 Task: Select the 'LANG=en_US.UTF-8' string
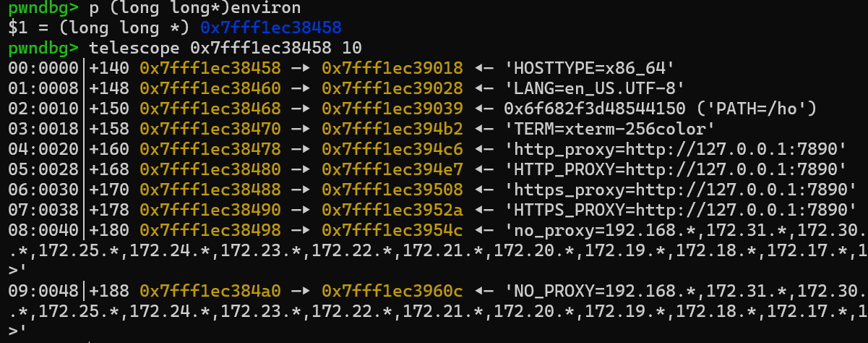pyautogui.click(x=598, y=88)
